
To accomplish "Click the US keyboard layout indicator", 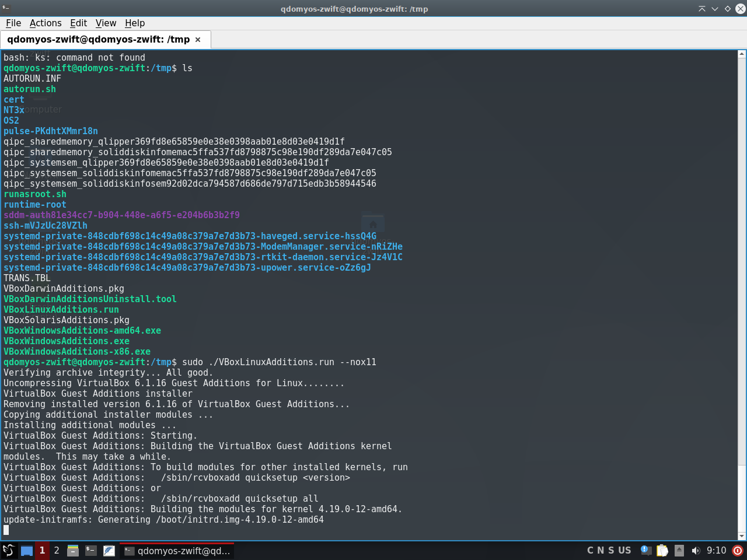I will point(624,550).
